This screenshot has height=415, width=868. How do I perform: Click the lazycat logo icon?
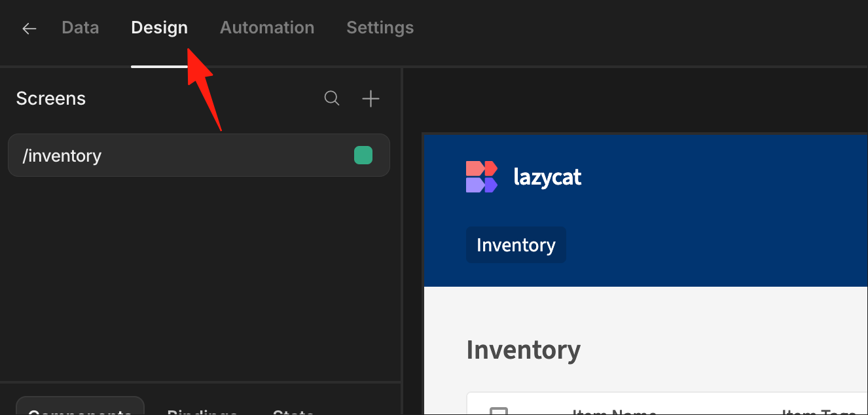pyautogui.click(x=482, y=177)
